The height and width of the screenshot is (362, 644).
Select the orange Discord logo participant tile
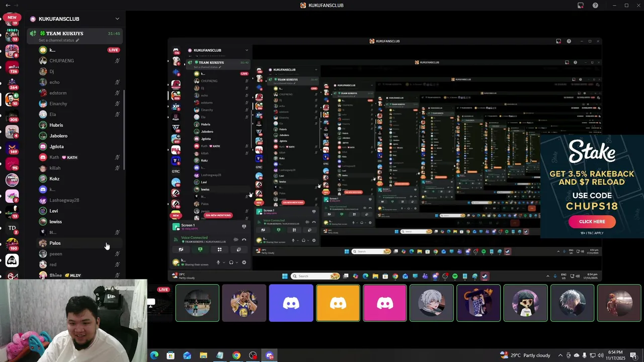pyautogui.click(x=338, y=303)
